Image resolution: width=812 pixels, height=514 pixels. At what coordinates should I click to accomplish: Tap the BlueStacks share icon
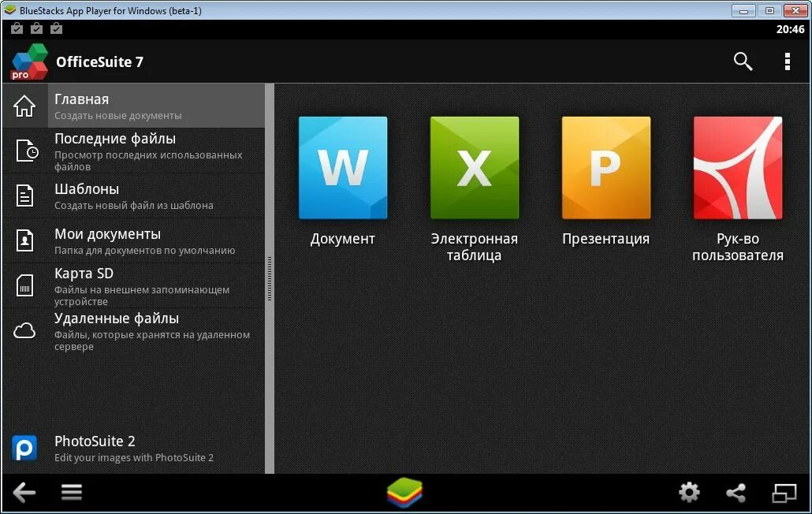[736, 493]
